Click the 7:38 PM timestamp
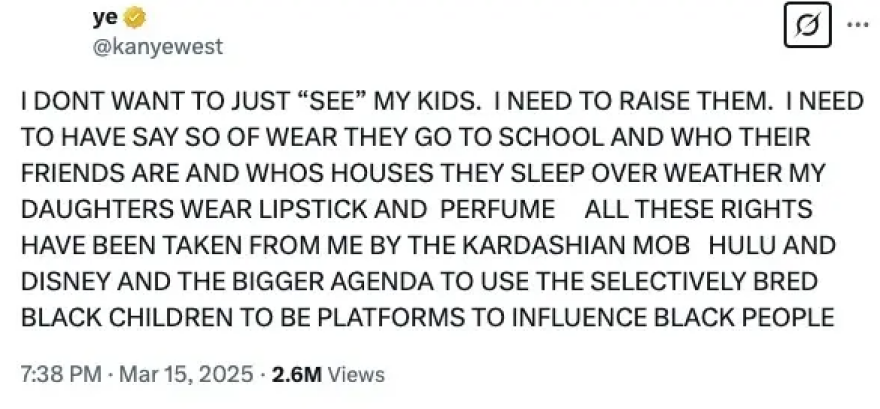The height and width of the screenshot is (409, 880). (61, 375)
